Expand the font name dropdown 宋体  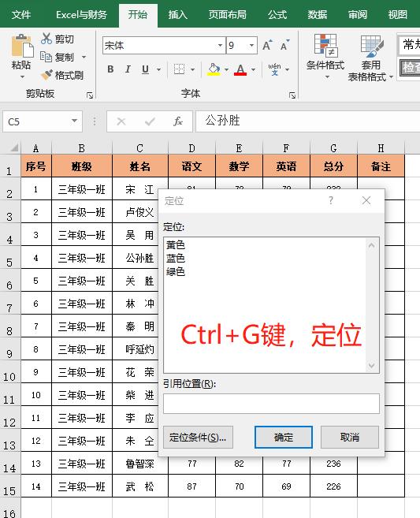click(x=220, y=45)
